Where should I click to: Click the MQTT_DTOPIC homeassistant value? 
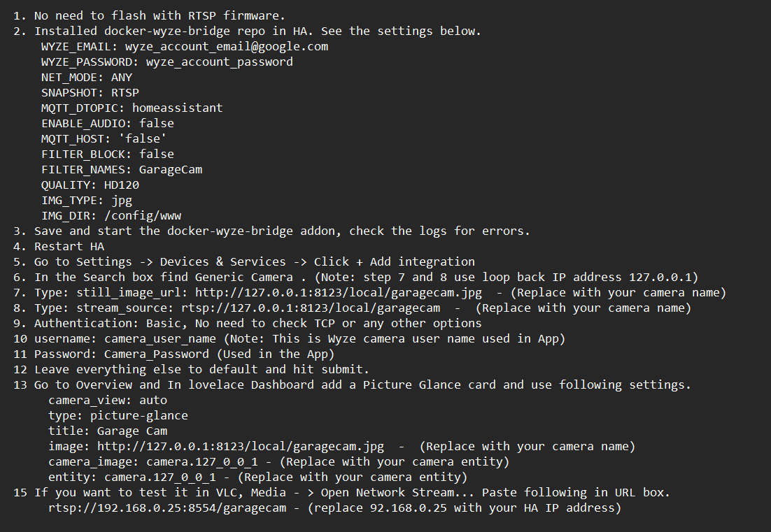pos(177,108)
